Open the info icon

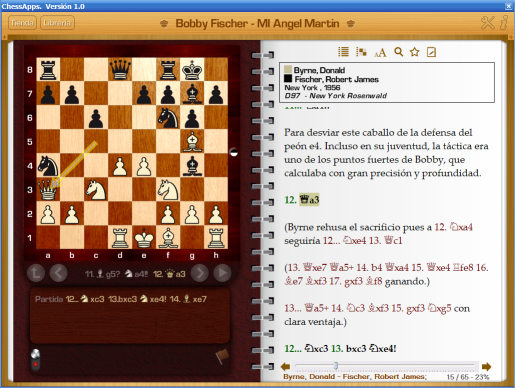tap(504, 22)
